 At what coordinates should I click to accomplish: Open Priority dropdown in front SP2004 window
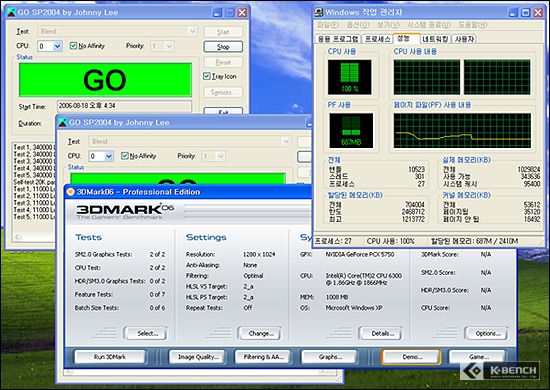click(220, 156)
